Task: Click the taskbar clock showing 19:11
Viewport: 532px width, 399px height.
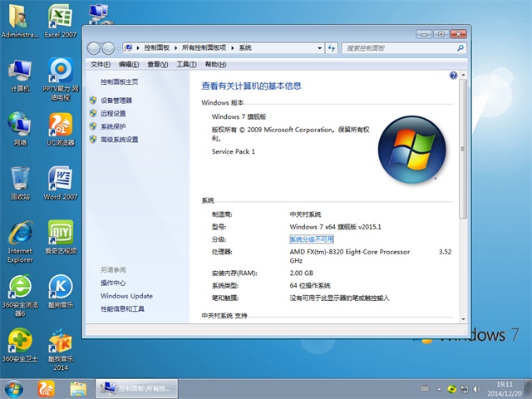Action: 505,389
